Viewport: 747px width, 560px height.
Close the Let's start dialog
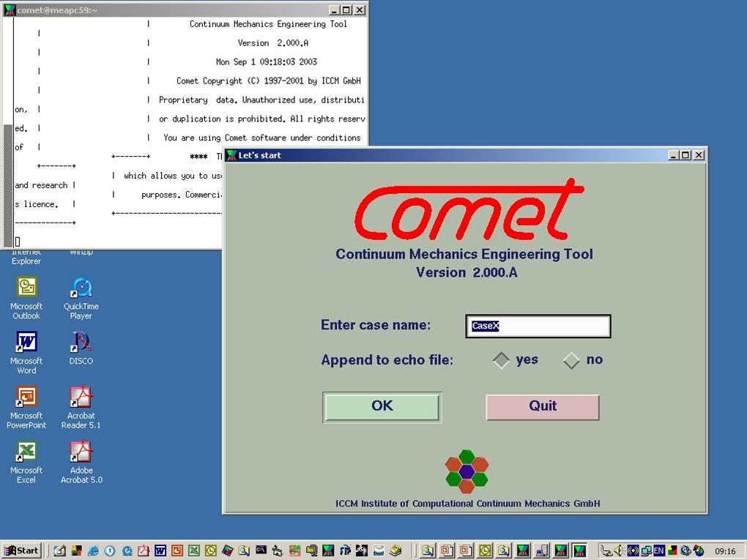point(699,155)
